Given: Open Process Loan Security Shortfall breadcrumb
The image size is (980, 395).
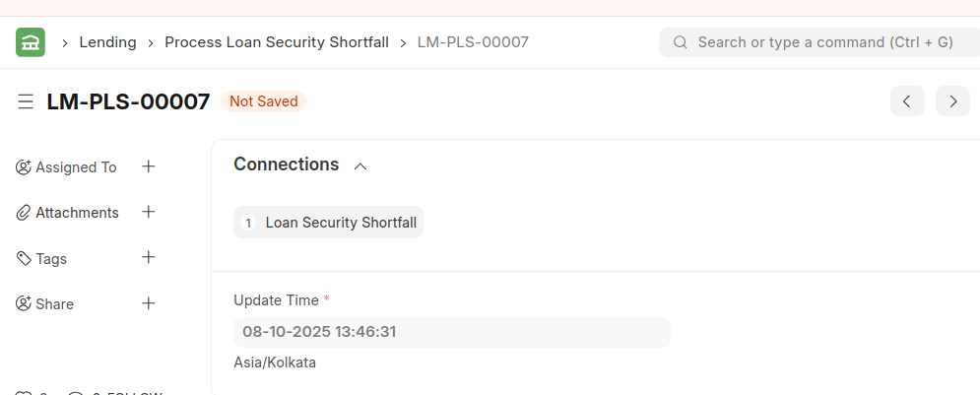Looking at the screenshot, I should click(x=277, y=42).
